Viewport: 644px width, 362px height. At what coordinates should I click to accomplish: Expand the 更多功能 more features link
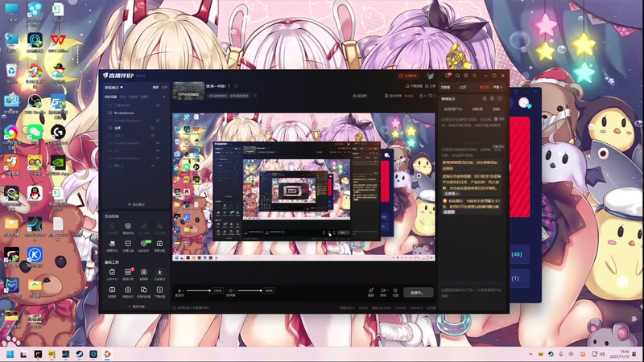point(136,306)
